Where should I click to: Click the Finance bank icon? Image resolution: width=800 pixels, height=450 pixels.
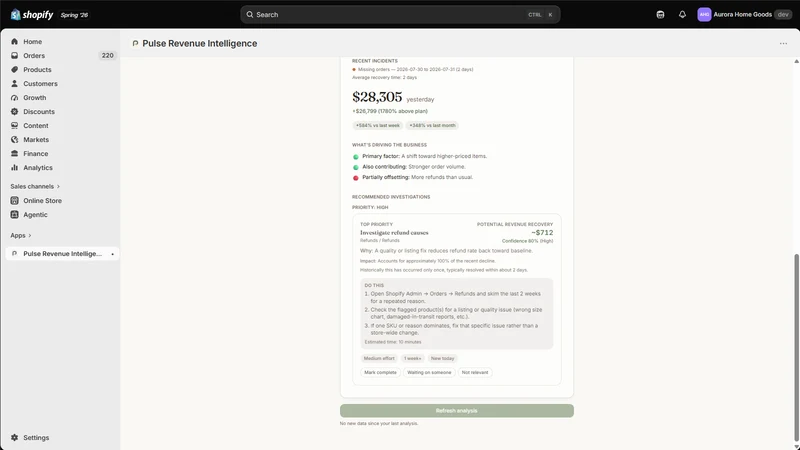pos(14,154)
